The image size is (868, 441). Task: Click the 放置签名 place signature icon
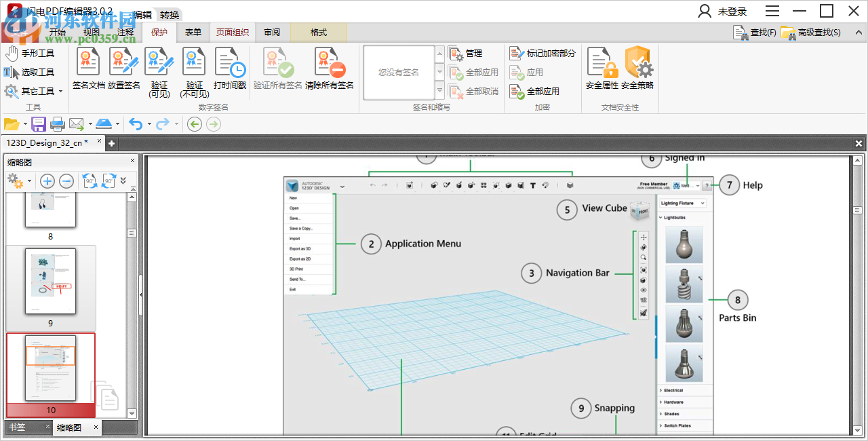(x=124, y=69)
